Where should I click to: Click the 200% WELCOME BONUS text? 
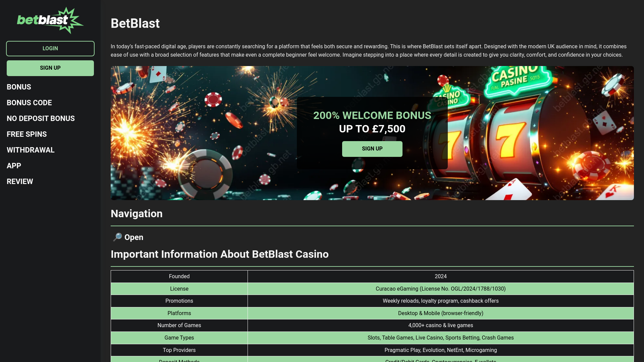(372, 116)
